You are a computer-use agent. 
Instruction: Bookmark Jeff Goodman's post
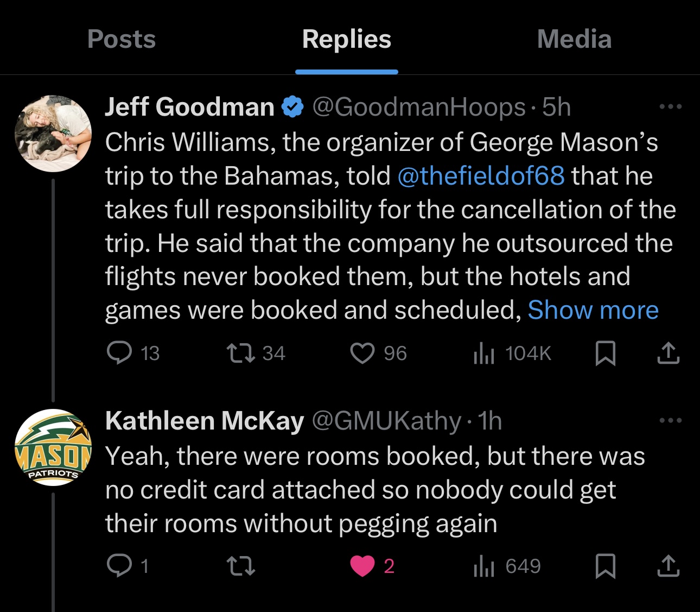tap(605, 353)
